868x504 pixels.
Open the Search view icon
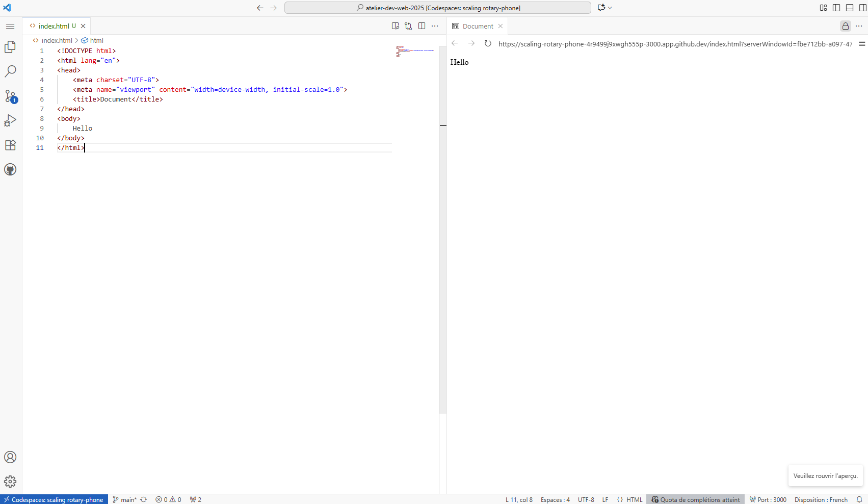[x=10, y=71]
